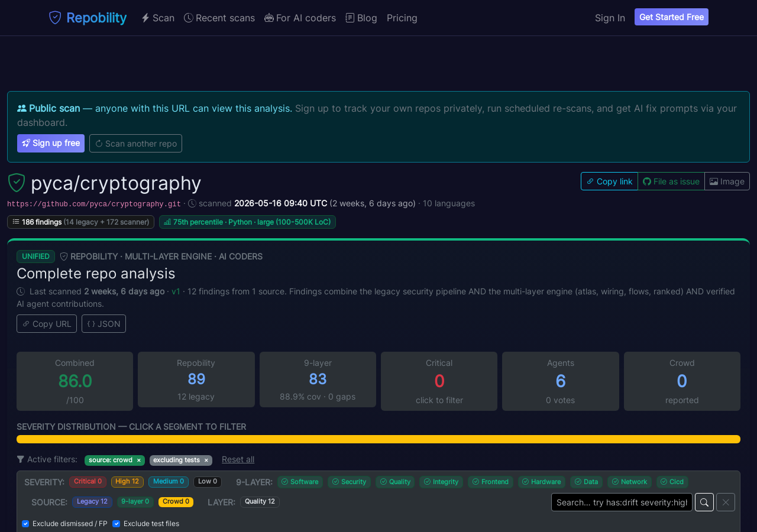Toggle the Crowd 0 source filter
The width and height of the screenshot is (757, 532).
click(176, 502)
